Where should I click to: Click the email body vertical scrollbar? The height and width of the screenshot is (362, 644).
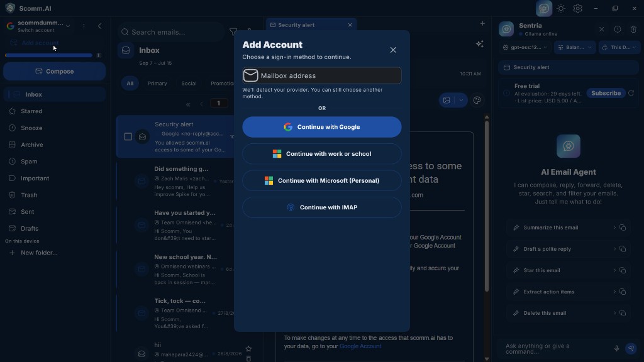pyautogui.click(x=487, y=206)
